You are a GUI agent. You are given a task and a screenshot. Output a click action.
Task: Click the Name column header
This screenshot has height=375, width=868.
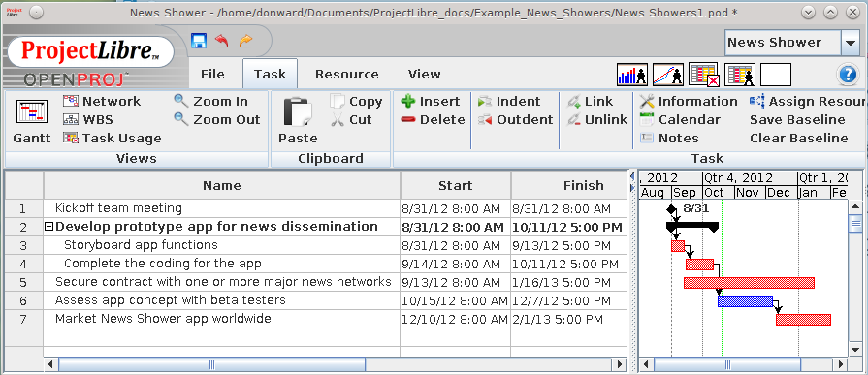[221, 185]
